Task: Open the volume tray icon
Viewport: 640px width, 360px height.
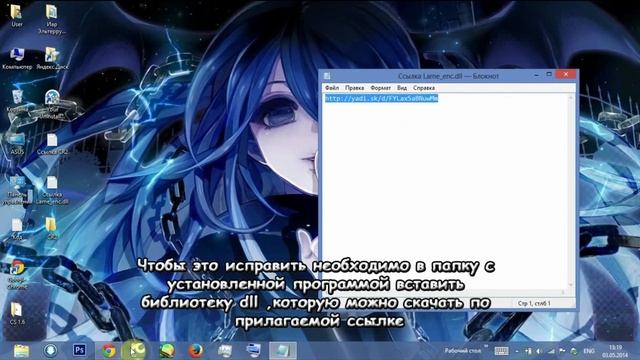Action: (x=539, y=351)
